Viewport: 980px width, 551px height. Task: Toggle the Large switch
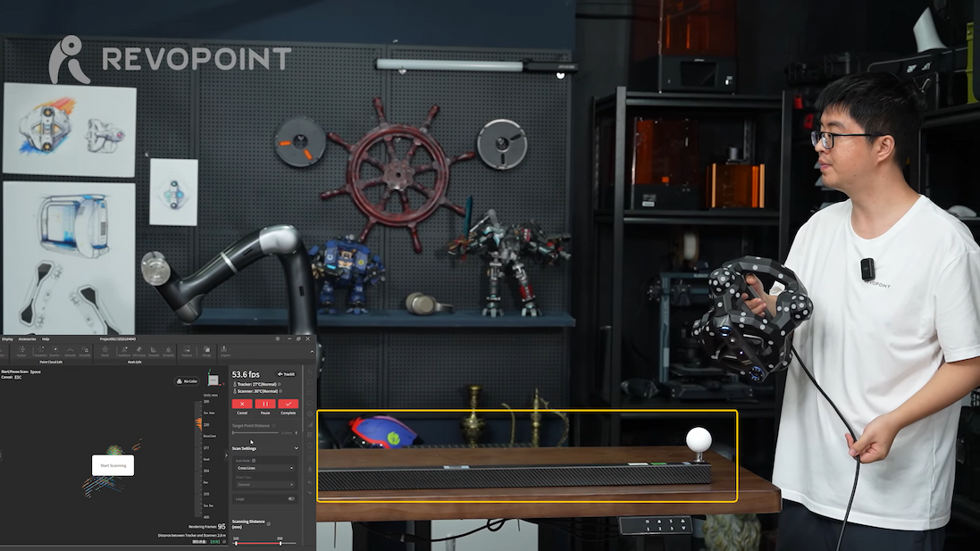(x=291, y=499)
